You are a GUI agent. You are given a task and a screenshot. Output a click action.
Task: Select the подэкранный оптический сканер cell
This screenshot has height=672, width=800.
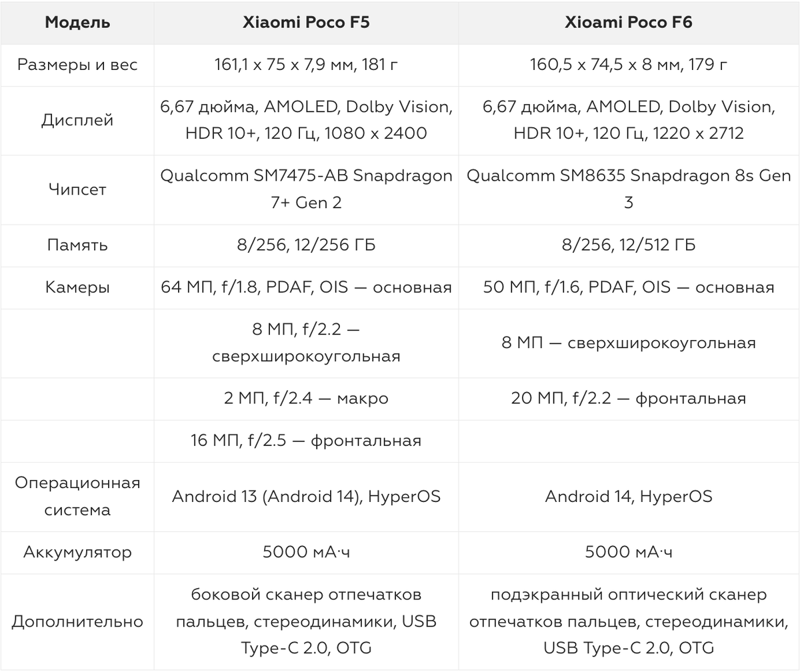click(x=629, y=621)
